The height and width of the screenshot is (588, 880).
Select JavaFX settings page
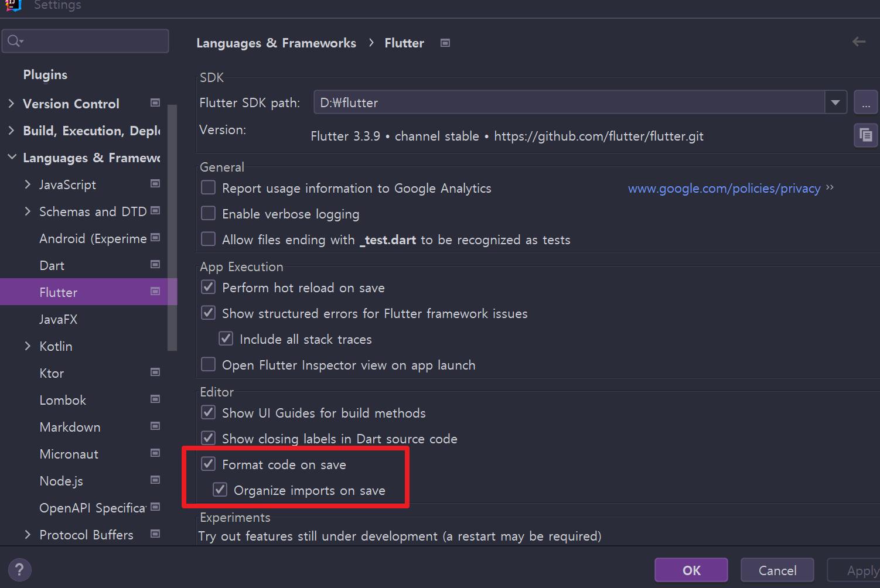(x=58, y=319)
